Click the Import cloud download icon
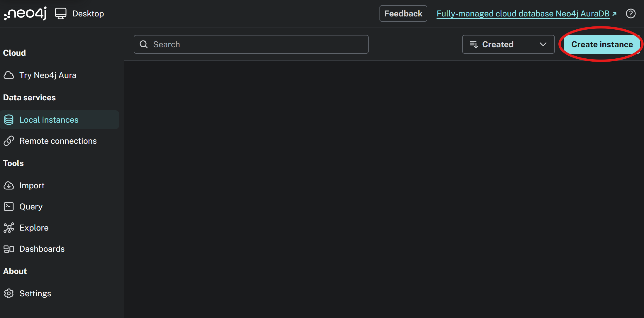The width and height of the screenshot is (644, 318). 9,185
